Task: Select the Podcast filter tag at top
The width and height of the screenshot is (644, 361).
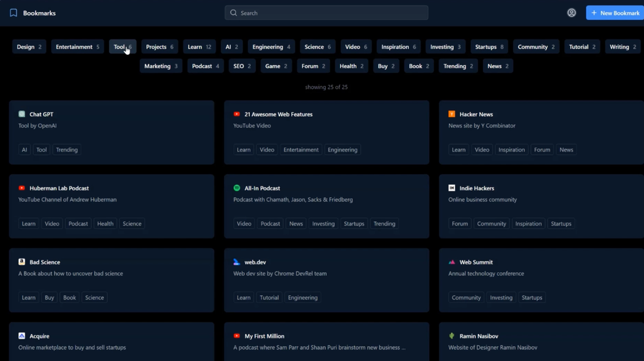Action: click(205, 66)
